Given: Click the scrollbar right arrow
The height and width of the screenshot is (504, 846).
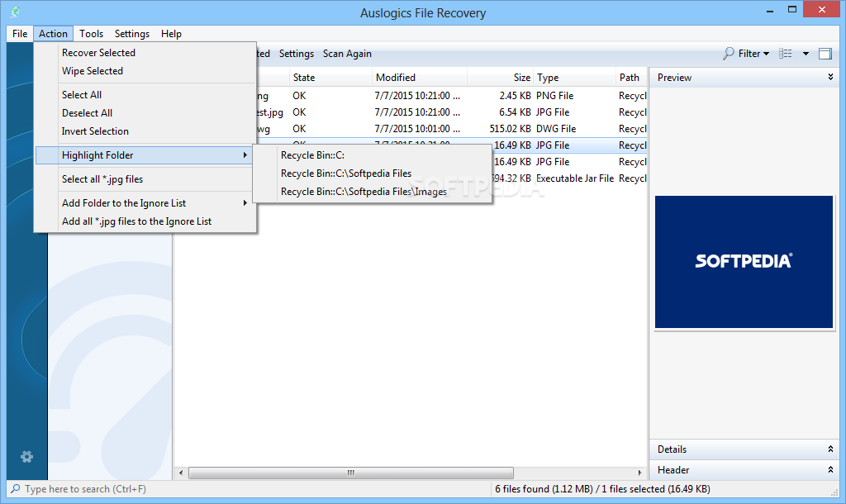Looking at the screenshot, I should pyautogui.click(x=640, y=473).
